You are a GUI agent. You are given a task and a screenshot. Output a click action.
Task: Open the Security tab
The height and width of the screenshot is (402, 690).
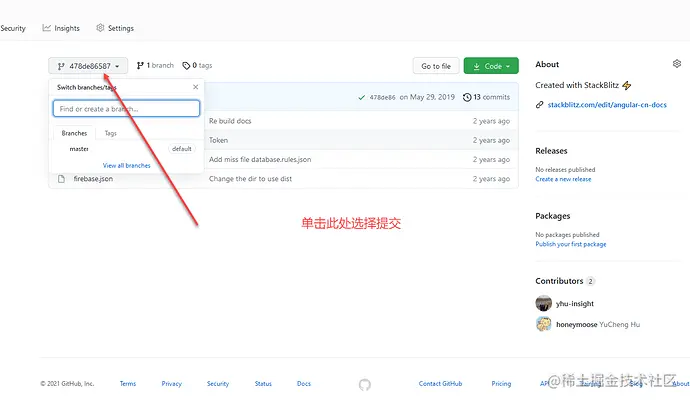point(13,28)
